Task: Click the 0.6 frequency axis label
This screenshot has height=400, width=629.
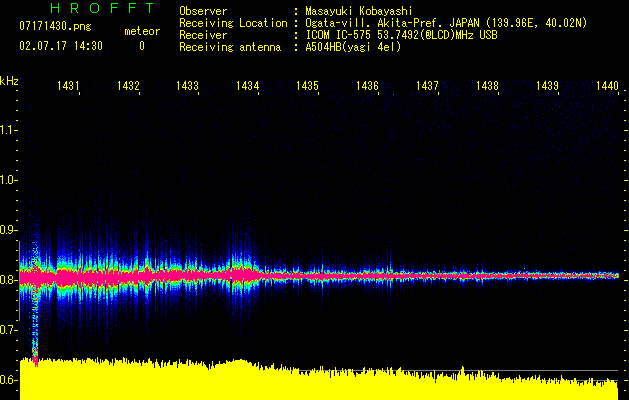Action: (x=10, y=380)
